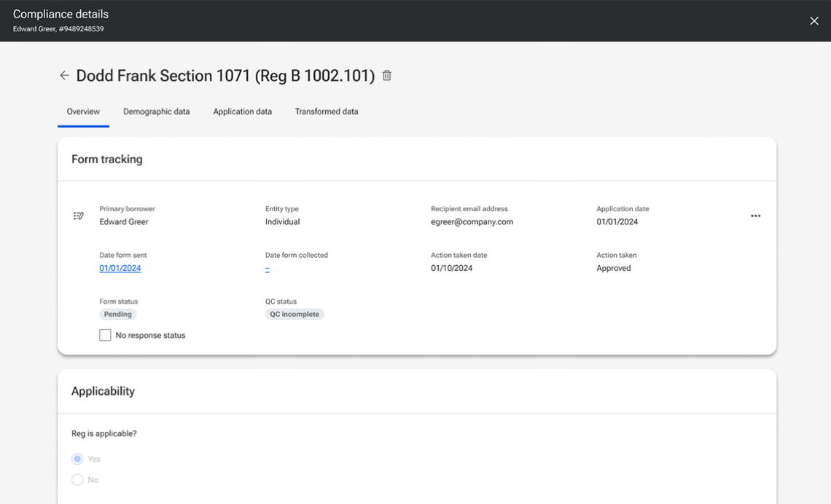Click the Primary borrower name Edward Greer
Screen dimensions: 831x504
[x=124, y=222]
